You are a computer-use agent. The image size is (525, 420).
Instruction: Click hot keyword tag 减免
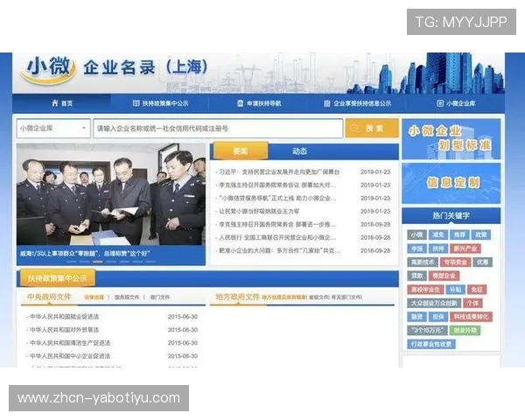click(x=438, y=234)
